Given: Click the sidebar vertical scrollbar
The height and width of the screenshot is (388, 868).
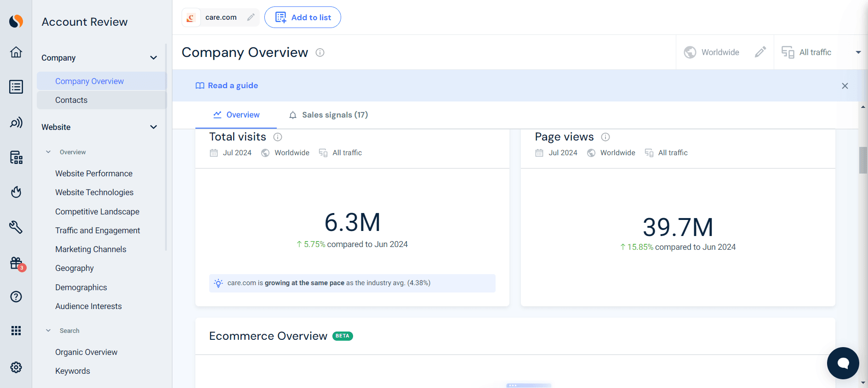Looking at the screenshot, I should pos(166,147).
